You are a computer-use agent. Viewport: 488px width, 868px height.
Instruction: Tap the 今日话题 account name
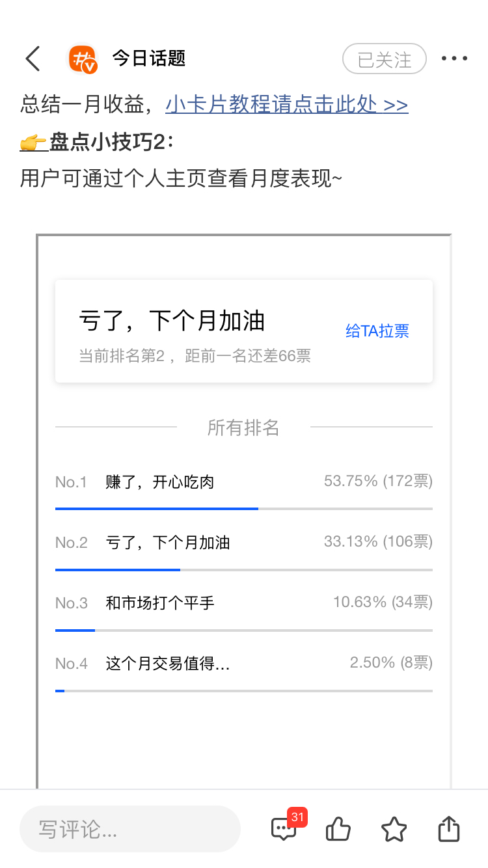click(x=149, y=59)
